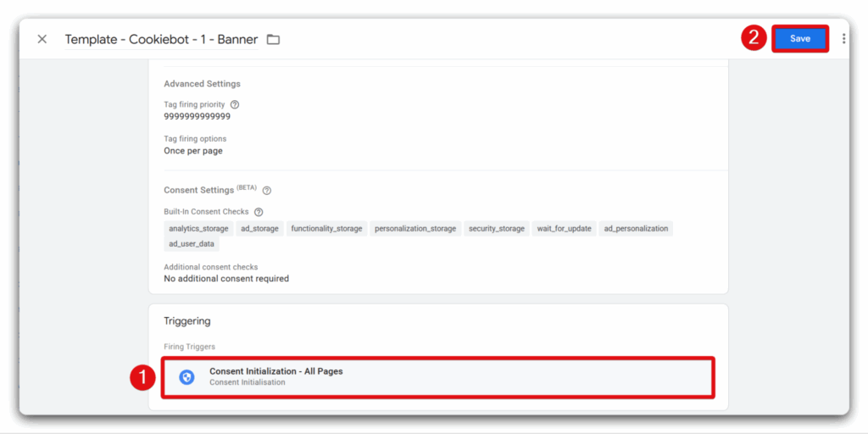
Task: Open help icon beside Tag firing priority
Action: click(235, 104)
